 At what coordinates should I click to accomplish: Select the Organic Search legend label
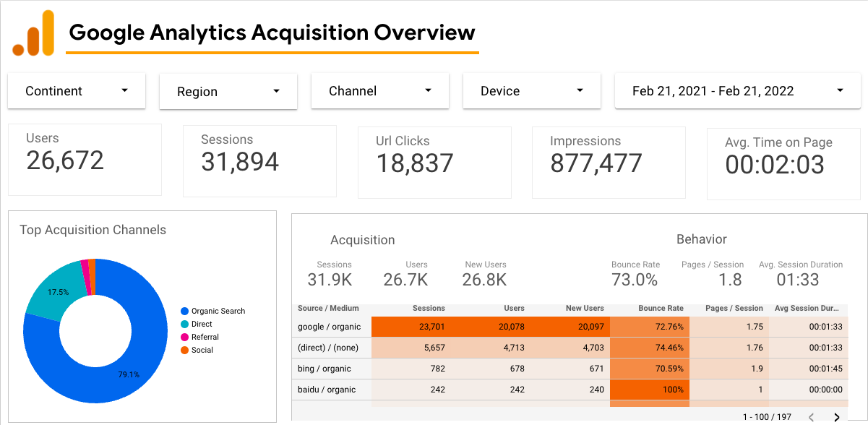(218, 312)
